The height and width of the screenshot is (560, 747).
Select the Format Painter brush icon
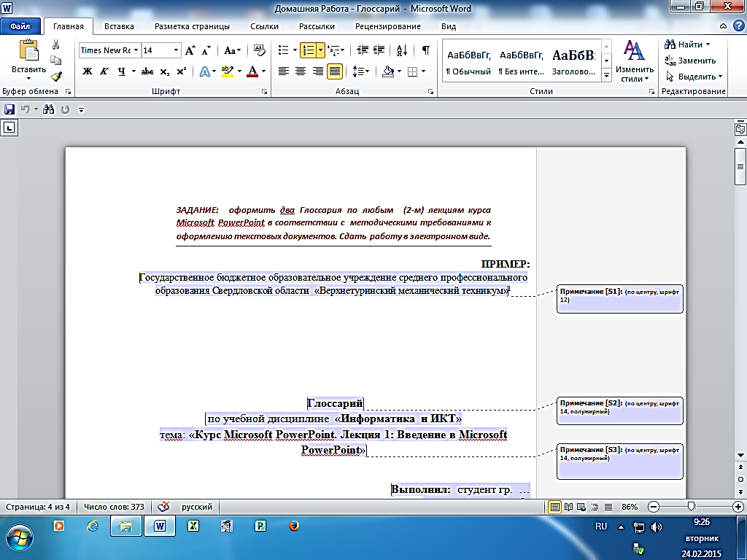(x=56, y=76)
